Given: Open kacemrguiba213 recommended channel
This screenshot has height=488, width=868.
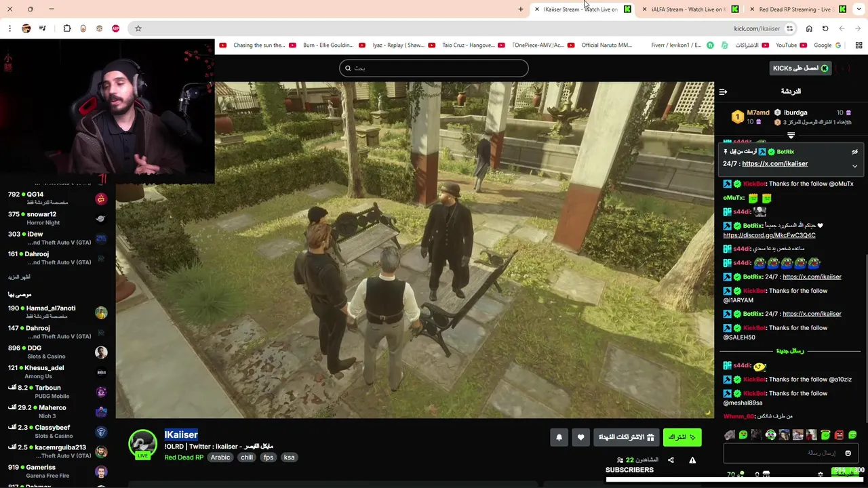Looking at the screenshot, I should (x=58, y=451).
